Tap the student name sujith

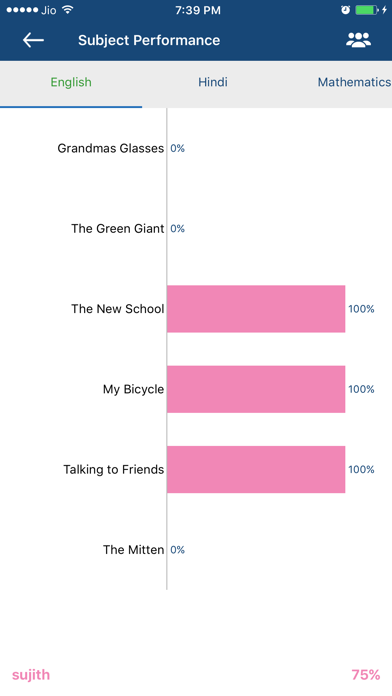31,675
